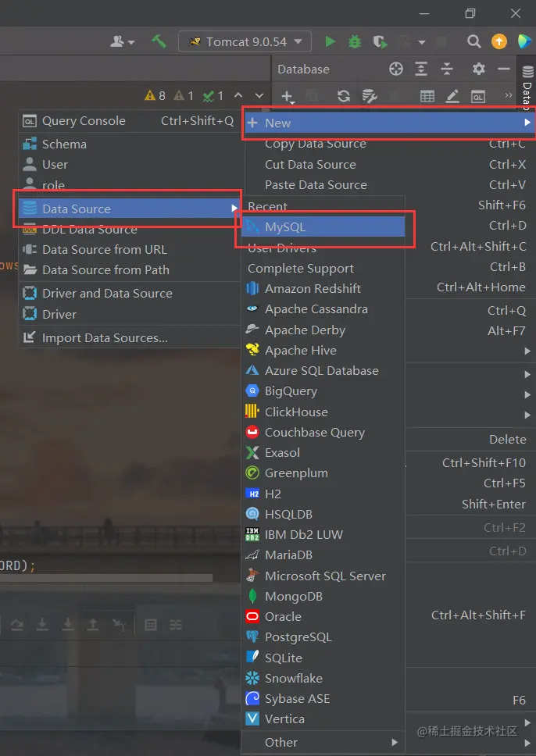Click the orange update arrow icon
Image resolution: width=536 pixels, height=756 pixels.
498,42
